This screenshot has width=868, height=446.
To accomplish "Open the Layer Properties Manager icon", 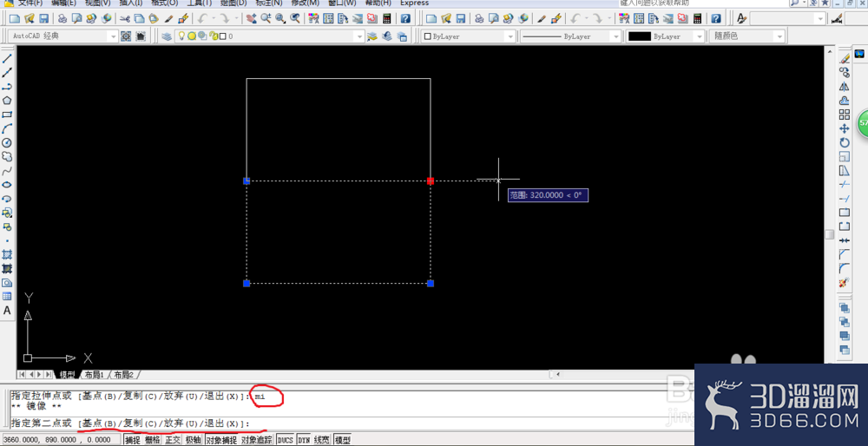I will 167,36.
